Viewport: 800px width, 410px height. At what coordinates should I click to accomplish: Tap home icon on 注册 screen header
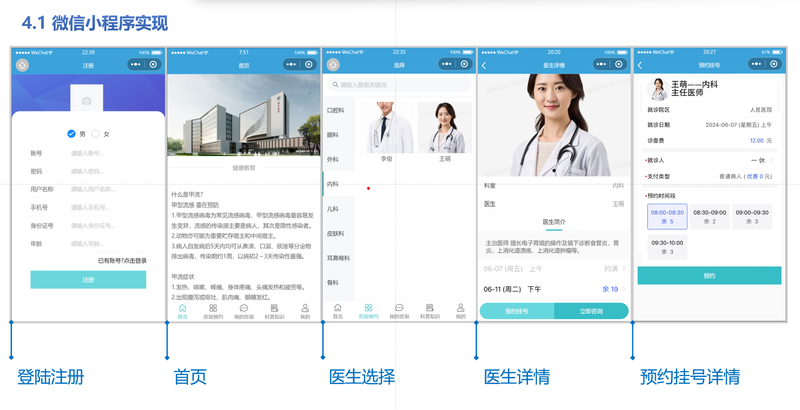22,65
